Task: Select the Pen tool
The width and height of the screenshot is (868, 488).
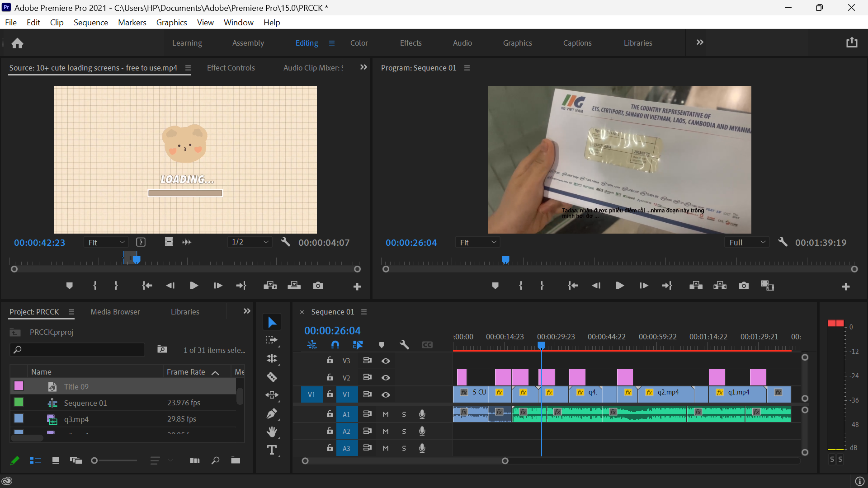Action: click(x=272, y=413)
